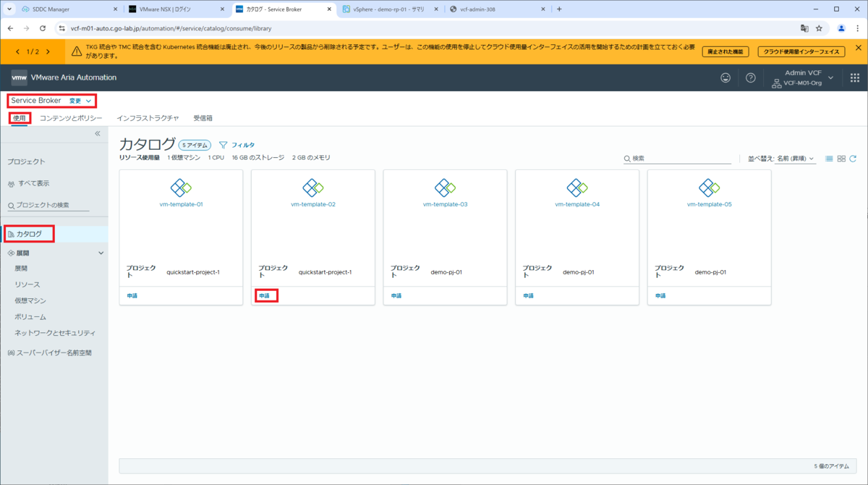Open リソース in the sidebar
Viewport: 868px width, 485px height.
[x=27, y=284]
